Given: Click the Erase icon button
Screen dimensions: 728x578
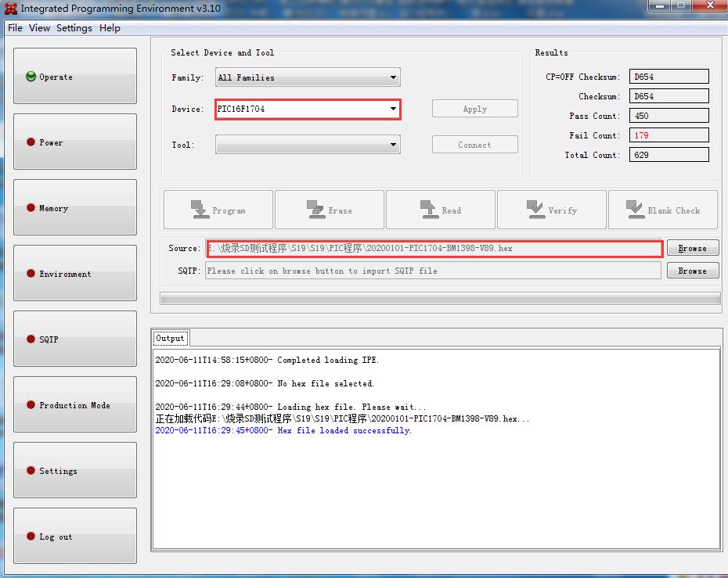Looking at the screenshot, I should point(315,210).
